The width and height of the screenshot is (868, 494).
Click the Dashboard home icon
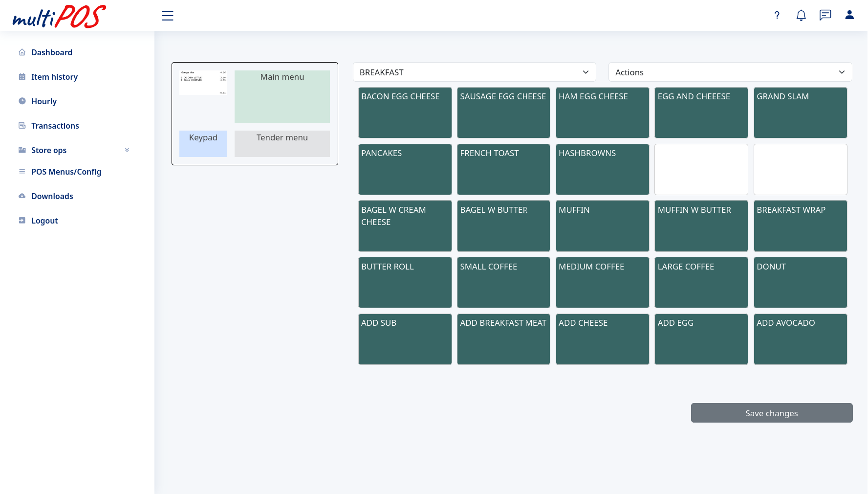(22, 52)
